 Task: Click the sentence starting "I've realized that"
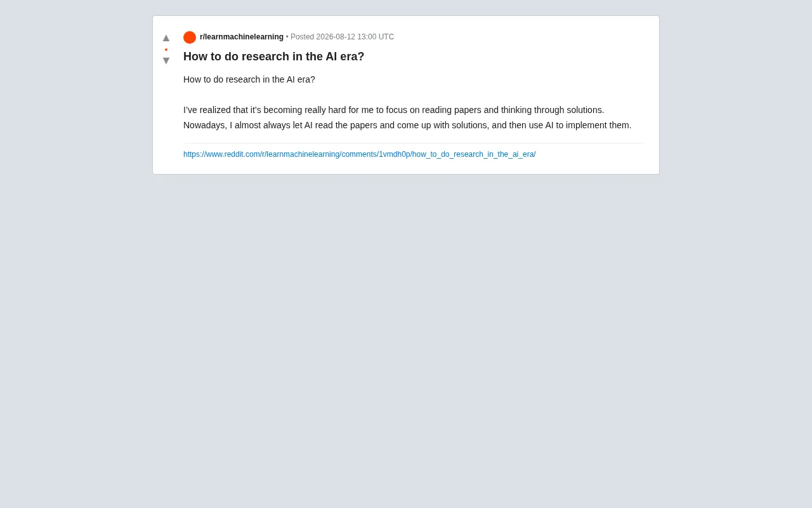(394, 110)
